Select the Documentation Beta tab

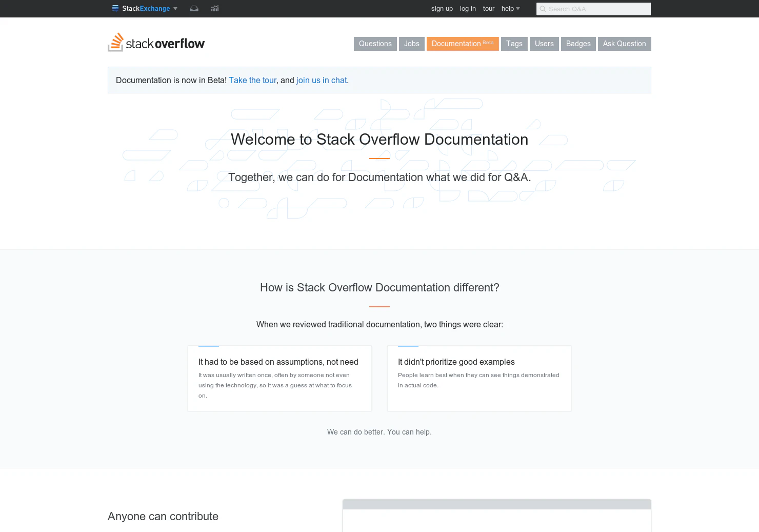click(463, 44)
